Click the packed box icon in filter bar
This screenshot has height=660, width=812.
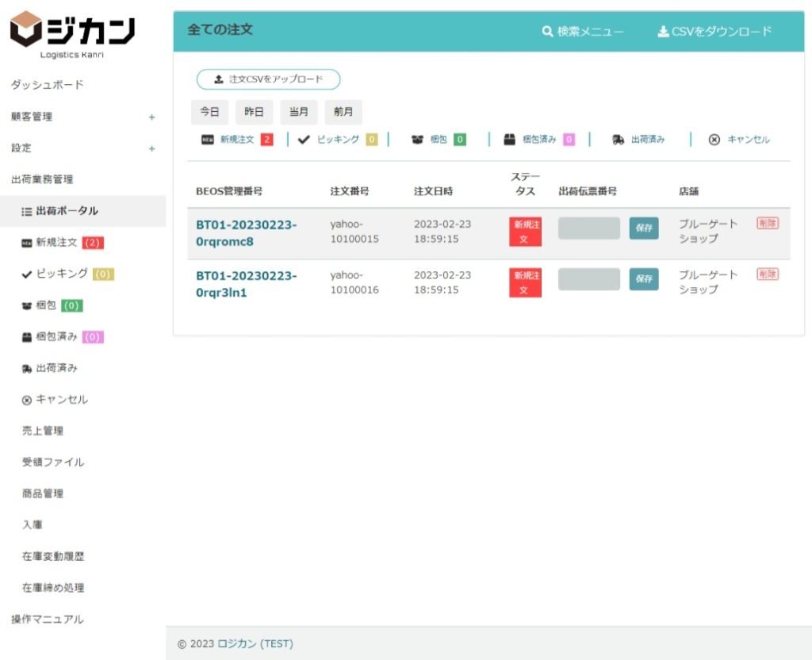coord(510,140)
